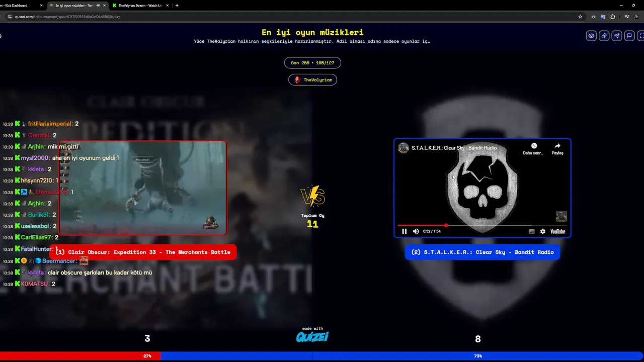Image resolution: width=644 pixels, height=362 pixels.
Task: Click the share tournament icon button
Action: (x=604, y=36)
